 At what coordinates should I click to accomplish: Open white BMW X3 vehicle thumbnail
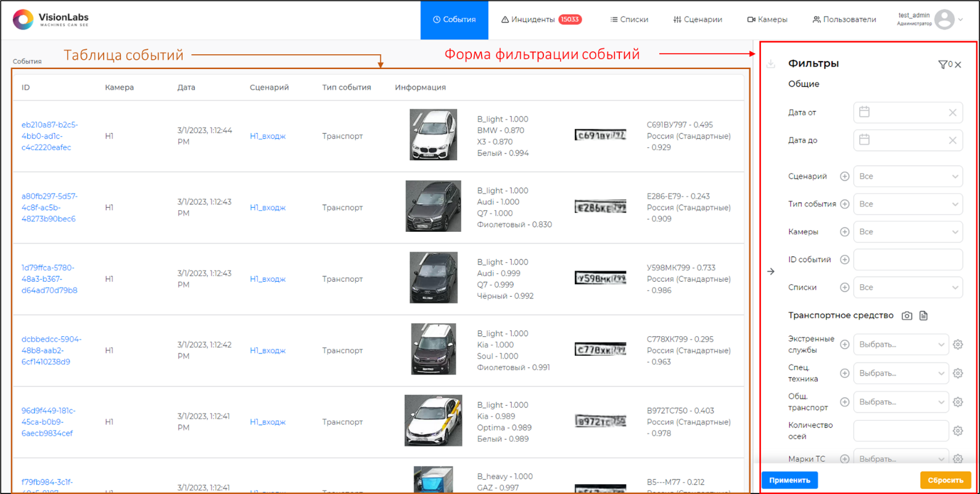[434, 135]
